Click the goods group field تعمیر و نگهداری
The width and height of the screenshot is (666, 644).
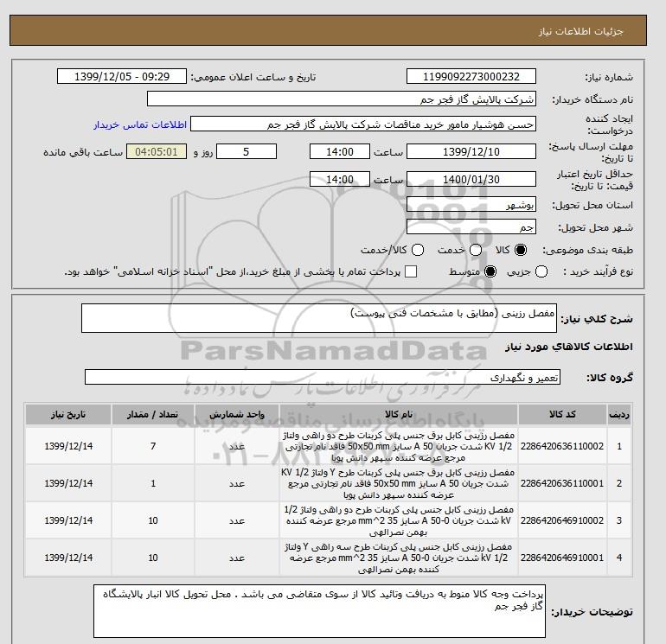[x=323, y=378]
